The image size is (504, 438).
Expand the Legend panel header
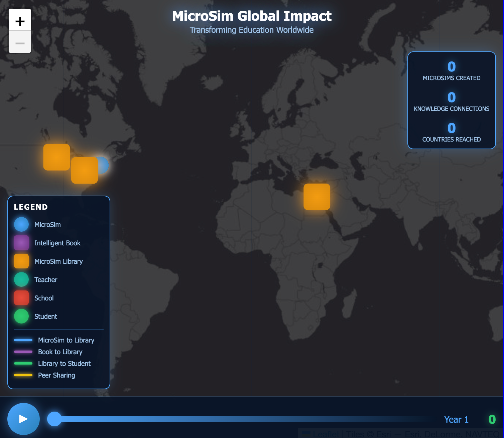[x=30, y=207]
